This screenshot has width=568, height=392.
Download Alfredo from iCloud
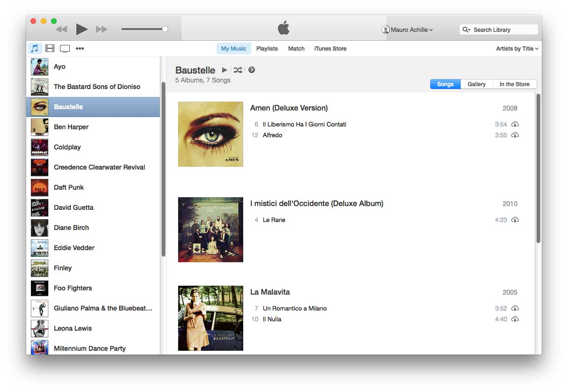tap(515, 135)
